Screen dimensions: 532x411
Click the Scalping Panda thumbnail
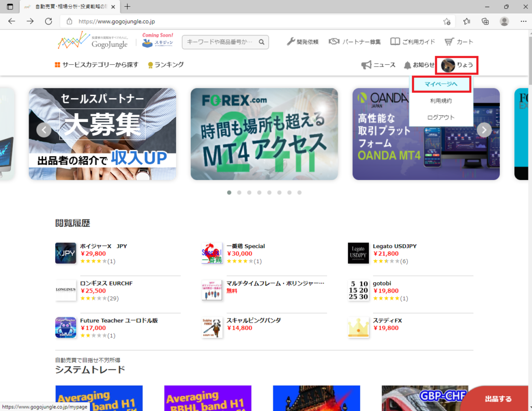(x=212, y=327)
